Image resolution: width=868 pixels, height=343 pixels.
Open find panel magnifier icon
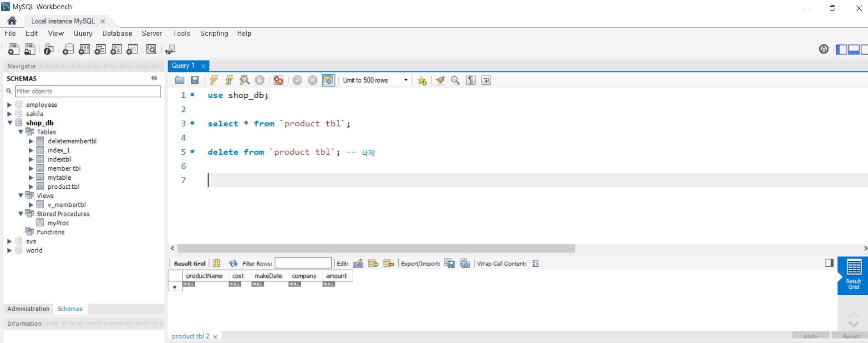click(455, 80)
